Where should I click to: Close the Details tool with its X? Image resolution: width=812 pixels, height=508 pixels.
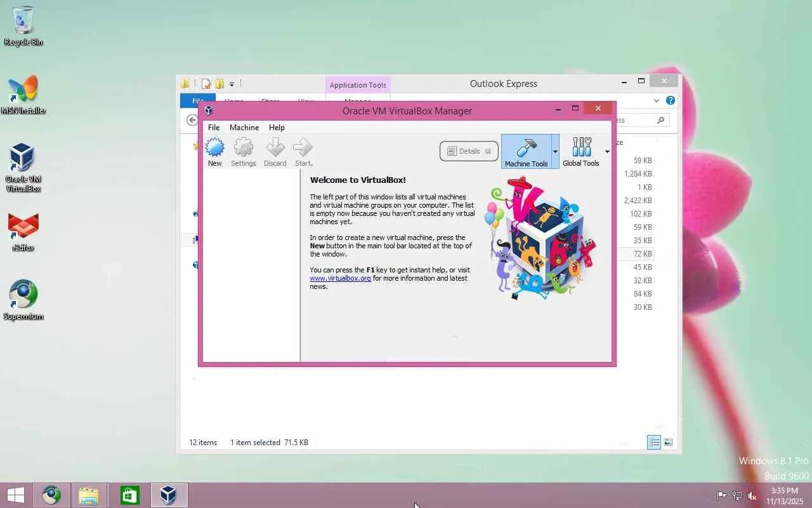[488, 151]
